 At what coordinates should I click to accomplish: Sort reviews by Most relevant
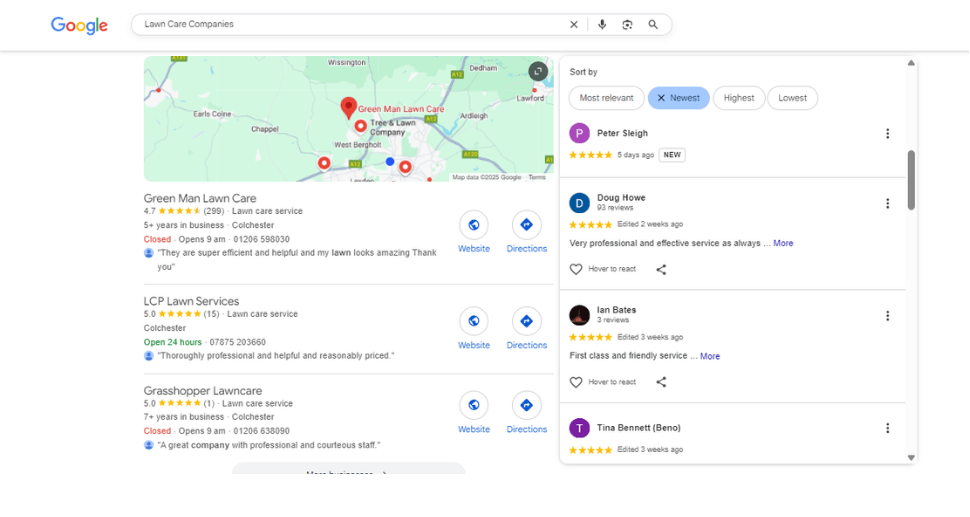[x=606, y=98]
